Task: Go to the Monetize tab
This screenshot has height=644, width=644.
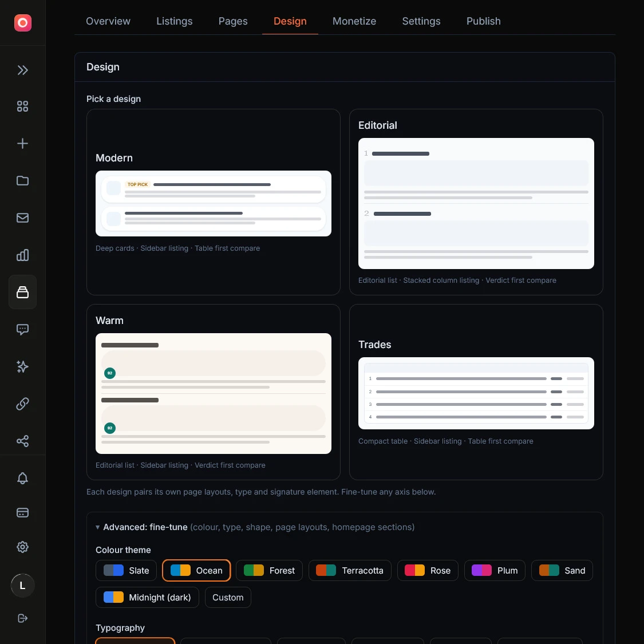Action: (354, 21)
